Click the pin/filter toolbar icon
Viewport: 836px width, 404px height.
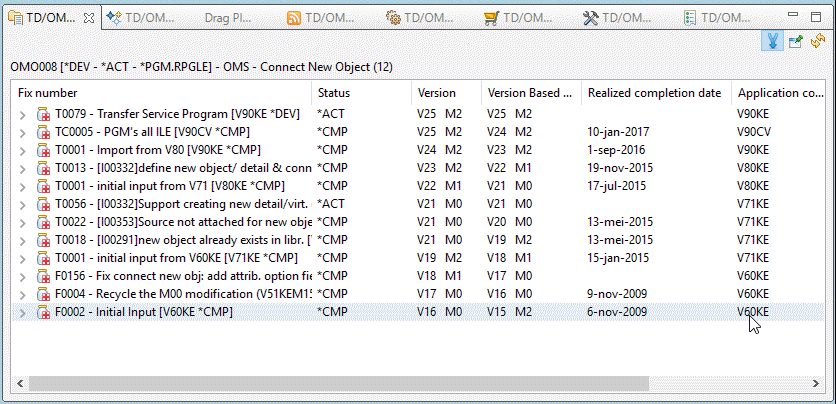point(772,41)
